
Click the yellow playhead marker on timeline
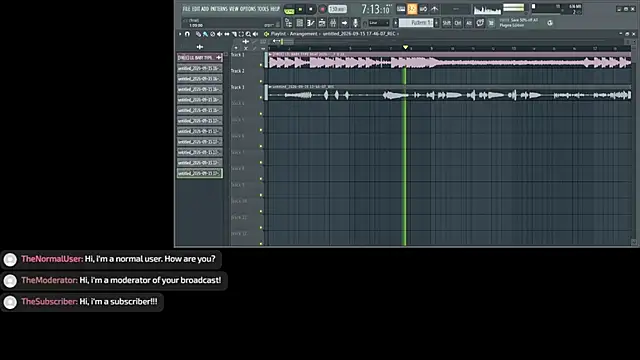405,48
